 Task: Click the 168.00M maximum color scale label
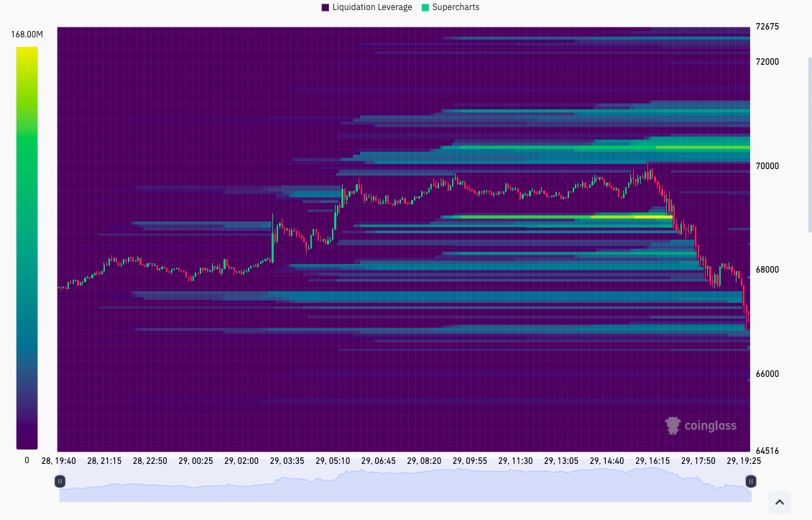pyautogui.click(x=27, y=35)
